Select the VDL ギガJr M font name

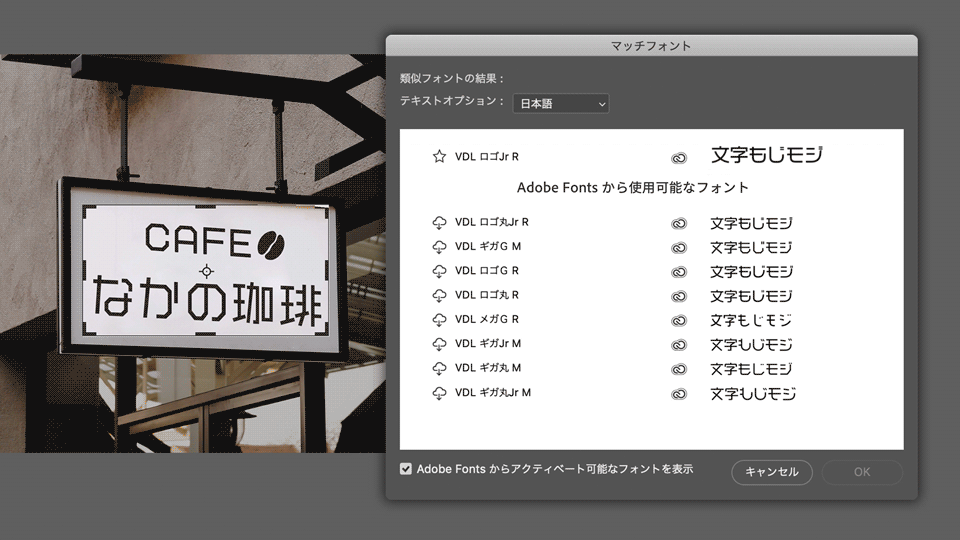coord(488,343)
